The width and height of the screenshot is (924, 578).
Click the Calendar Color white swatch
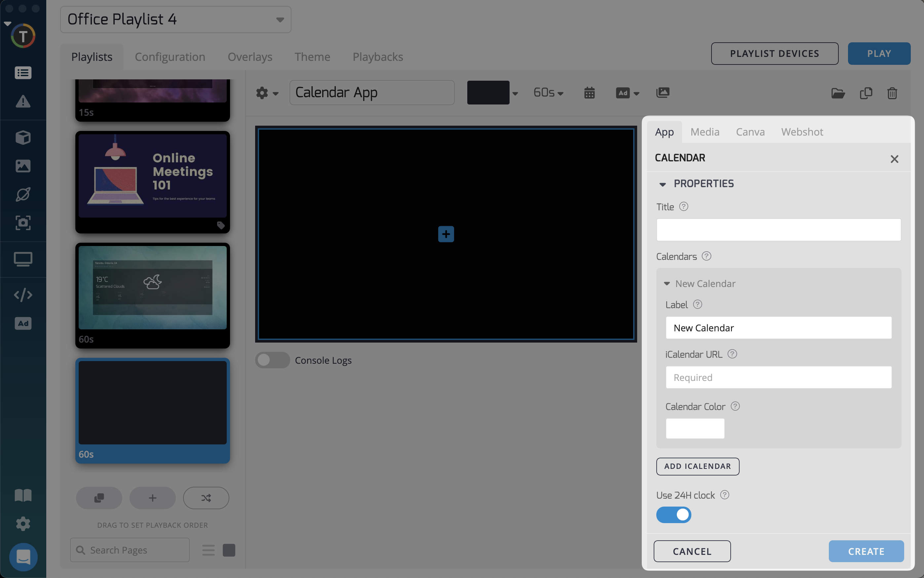point(695,428)
